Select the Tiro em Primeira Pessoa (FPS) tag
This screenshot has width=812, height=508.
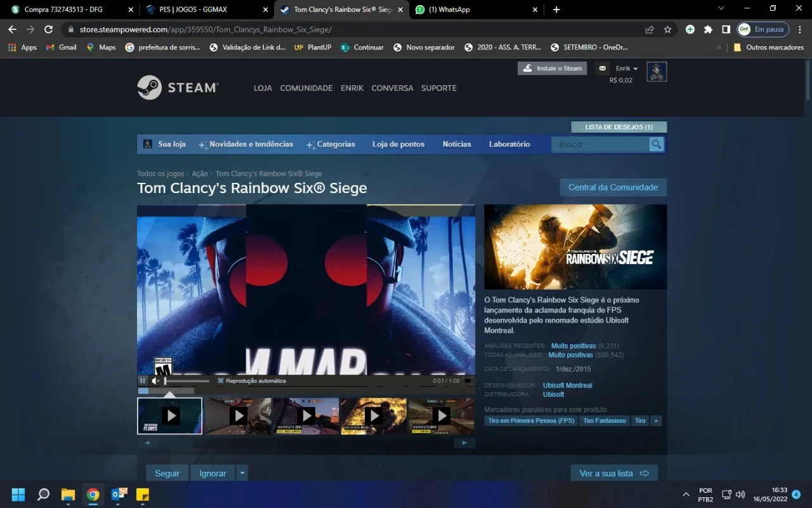pos(531,420)
